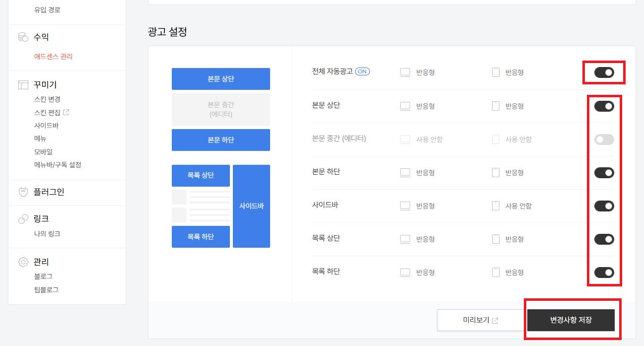The height and width of the screenshot is (346, 644).
Task: Go to 스킨 변경 in sidebar
Action: pos(47,99)
